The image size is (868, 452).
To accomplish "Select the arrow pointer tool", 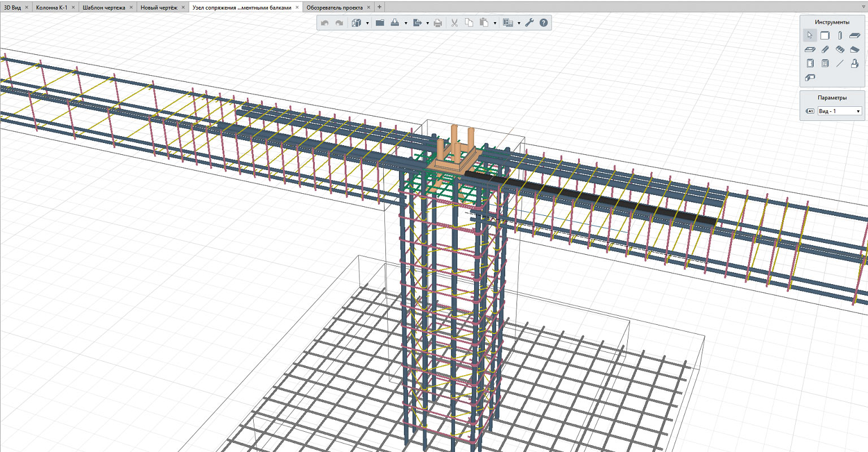I will [810, 36].
